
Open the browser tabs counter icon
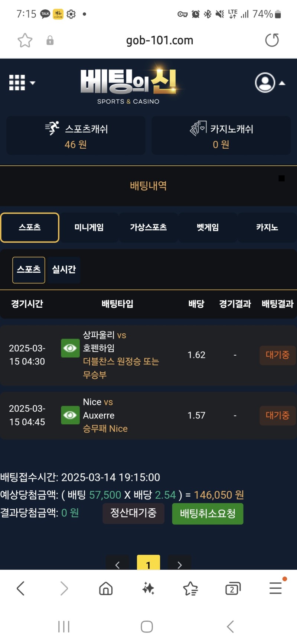[233, 588]
